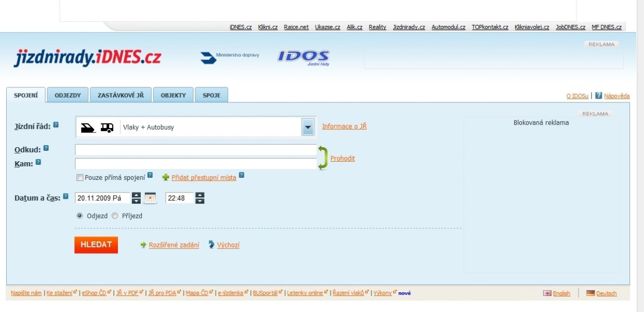The height and width of the screenshot is (312, 644).
Task: Click the help icon beside Odkud label
Action: click(x=46, y=148)
